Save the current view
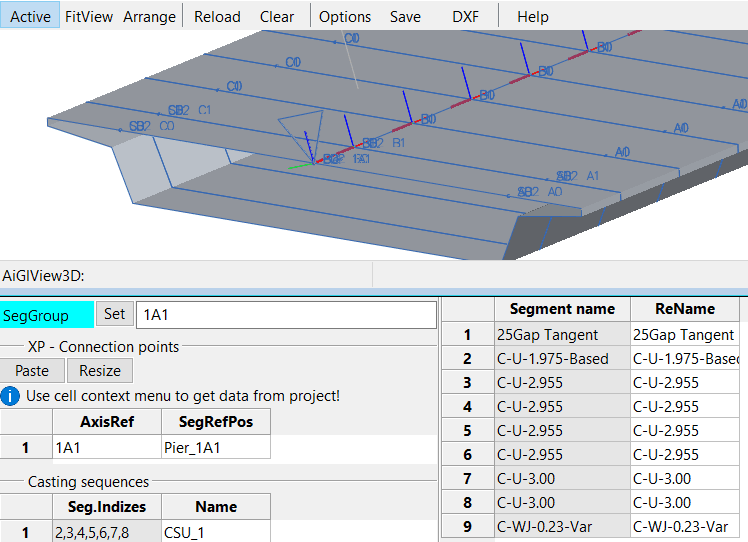Image resolution: width=748 pixels, height=542 pixels. 405,16
